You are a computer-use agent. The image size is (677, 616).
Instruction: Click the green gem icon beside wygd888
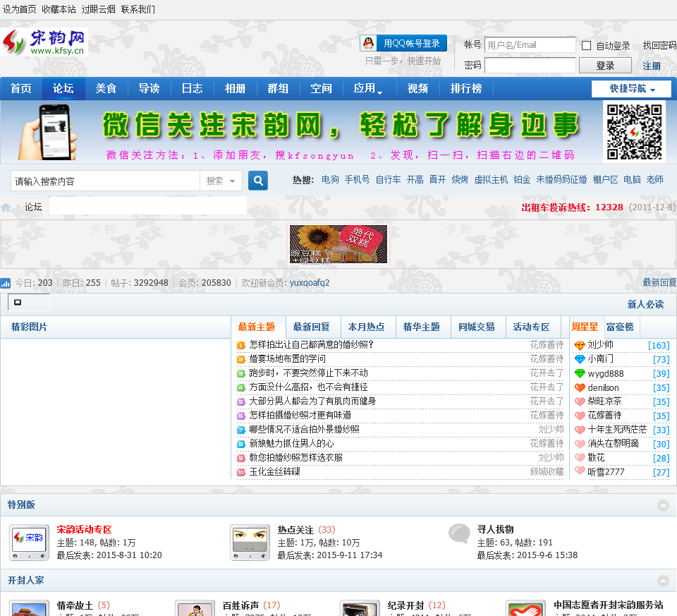[580, 374]
